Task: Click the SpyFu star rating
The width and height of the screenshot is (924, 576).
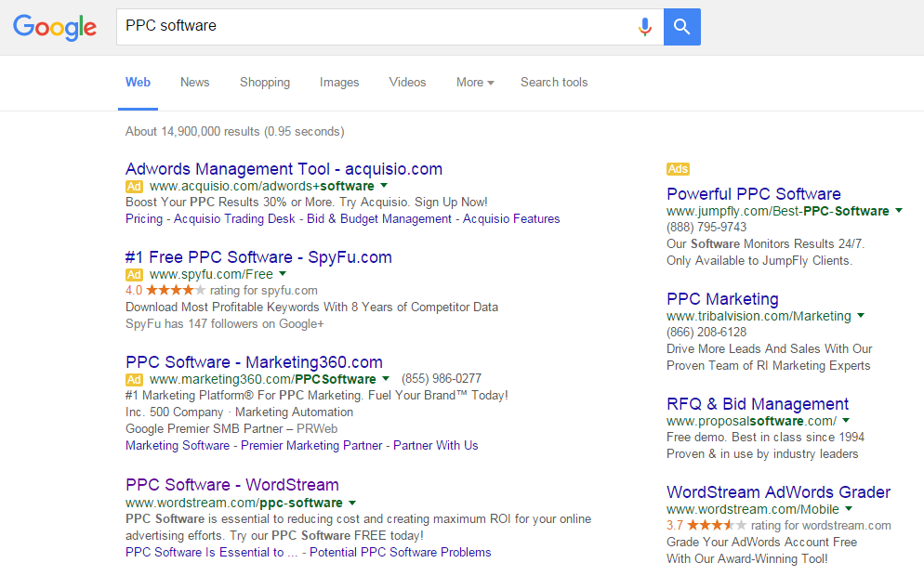Action: point(176,291)
